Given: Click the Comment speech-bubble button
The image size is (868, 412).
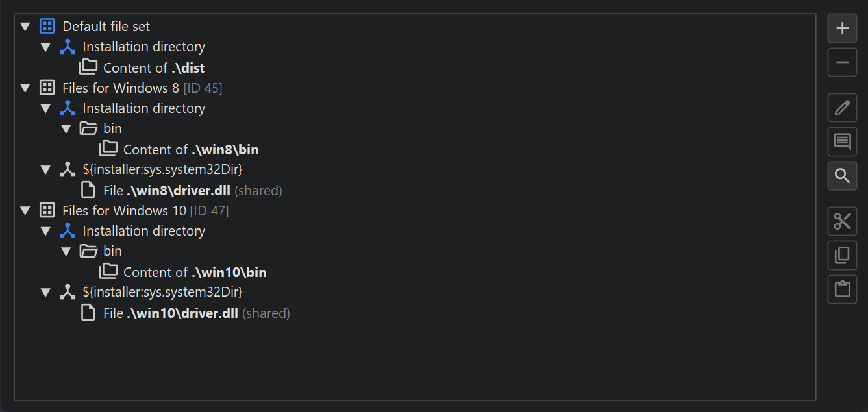Looking at the screenshot, I should point(842,141).
